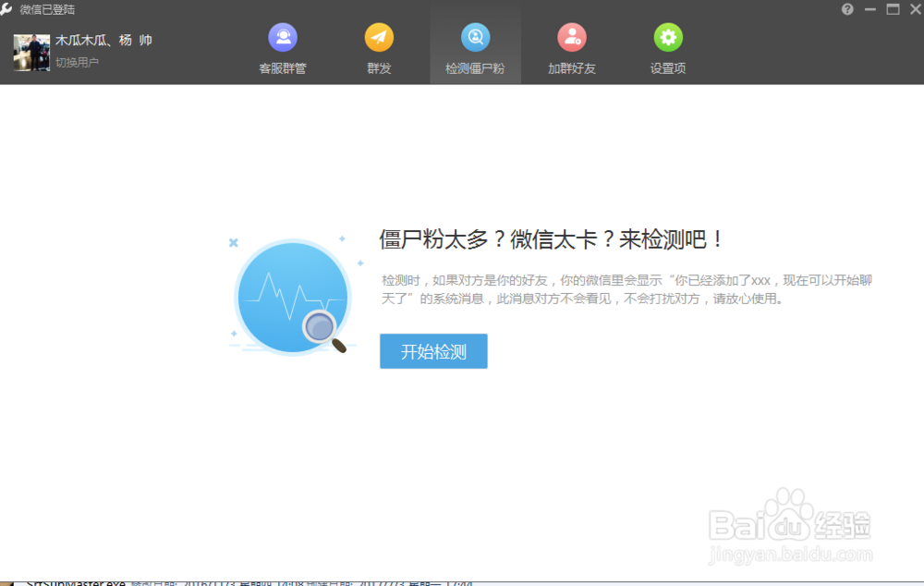The width and height of the screenshot is (924, 586).
Task: Open the 客服群管 (group management) icon
Action: pos(283,37)
